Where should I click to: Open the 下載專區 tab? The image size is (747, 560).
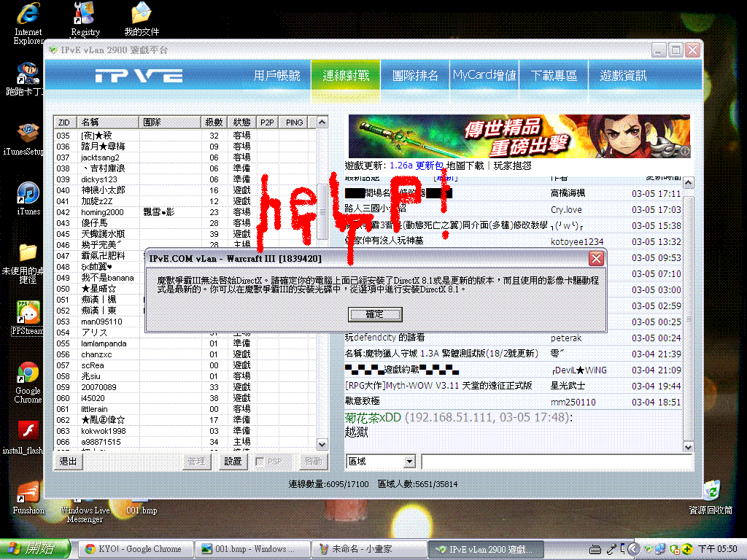pos(554,76)
